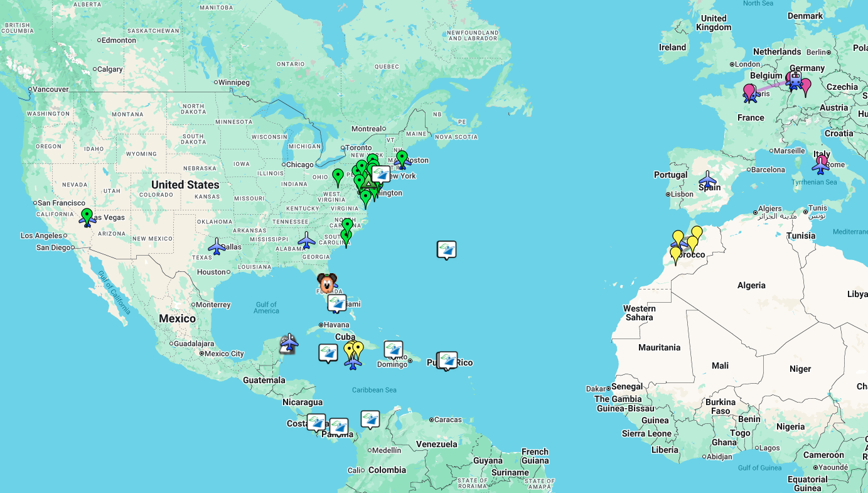868x493 pixels.
Task: Click the cruise ship marker near Santo Domingo
Action: point(393,349)
